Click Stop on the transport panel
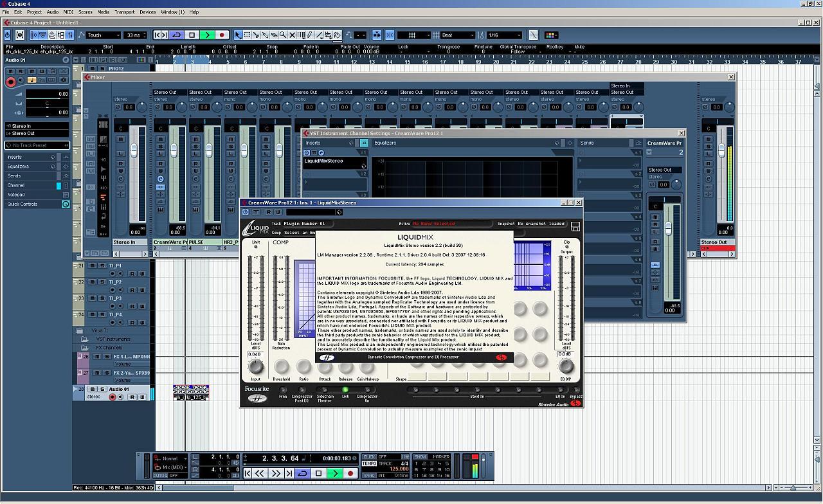This screenshot has width=823, height=504. pyautogui.click(x=318, y=473)
